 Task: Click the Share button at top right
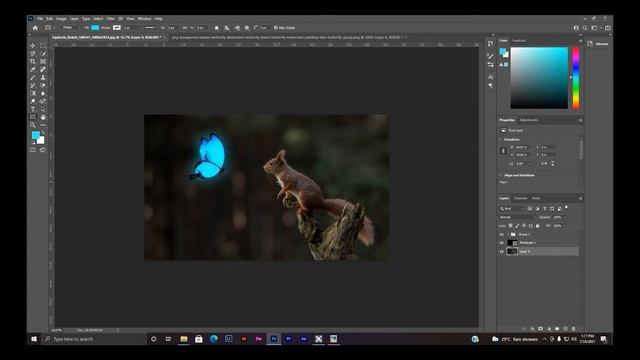tap(608, 28)
